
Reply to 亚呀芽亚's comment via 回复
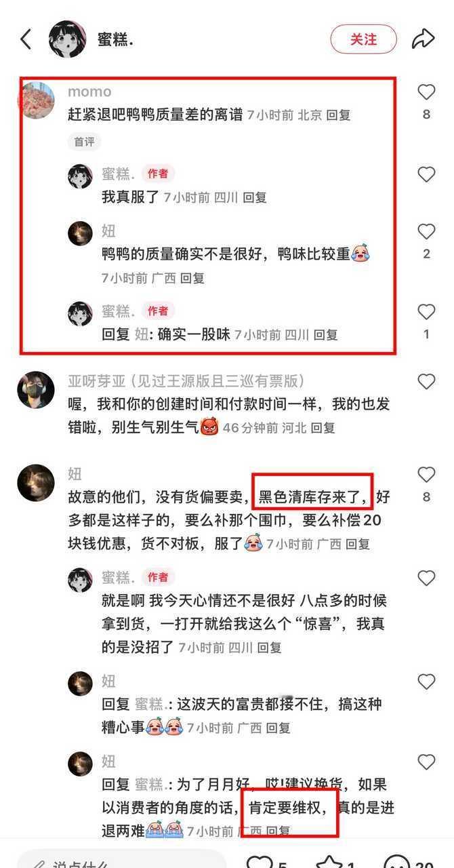(x=323, y=428)
